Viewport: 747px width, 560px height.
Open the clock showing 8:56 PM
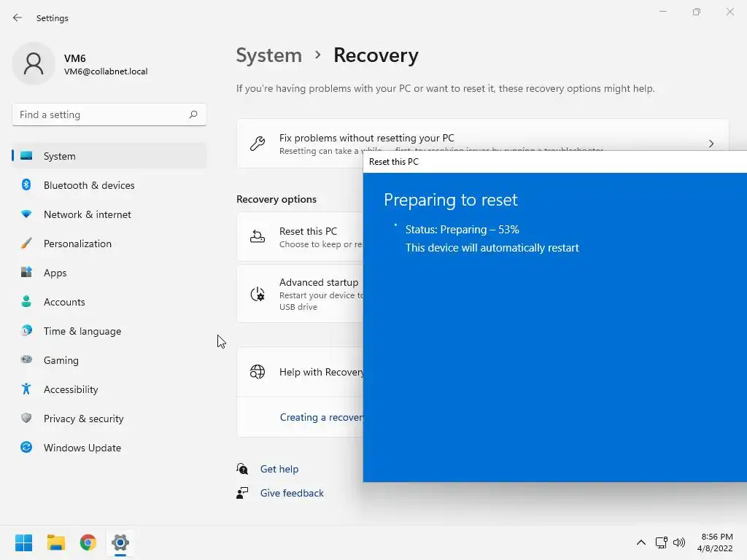715,542
